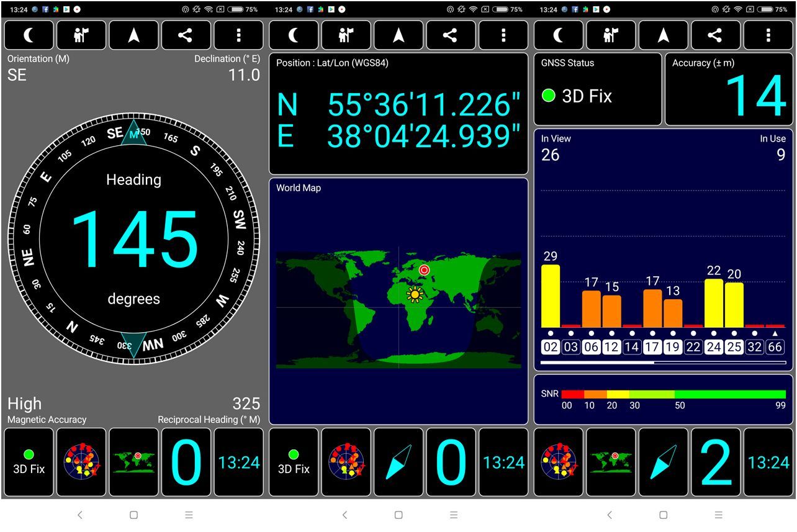Toggle night mode on the compass screen
Viewport: 797px width, 532px height.
pos(29,35)
